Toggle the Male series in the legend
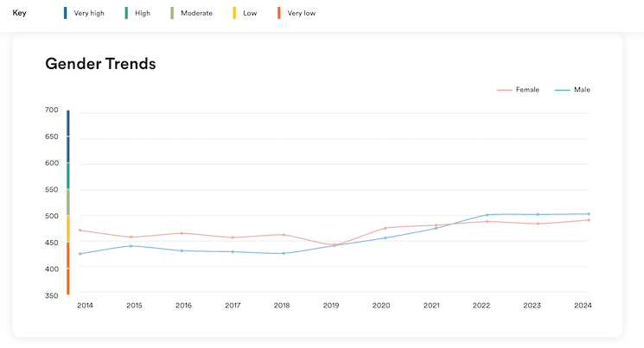644x348 pixels. click(x=573, y=90)
